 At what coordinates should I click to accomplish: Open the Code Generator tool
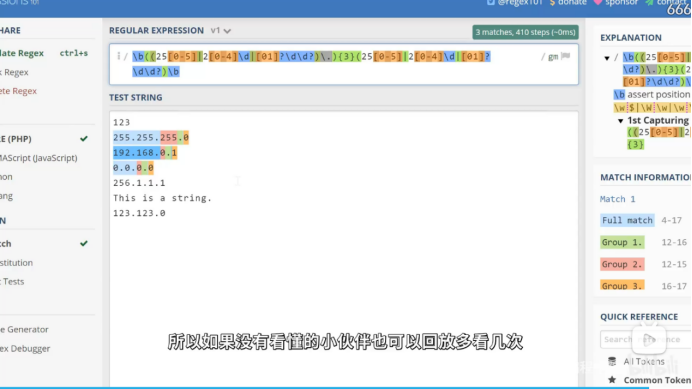[24, 329]
